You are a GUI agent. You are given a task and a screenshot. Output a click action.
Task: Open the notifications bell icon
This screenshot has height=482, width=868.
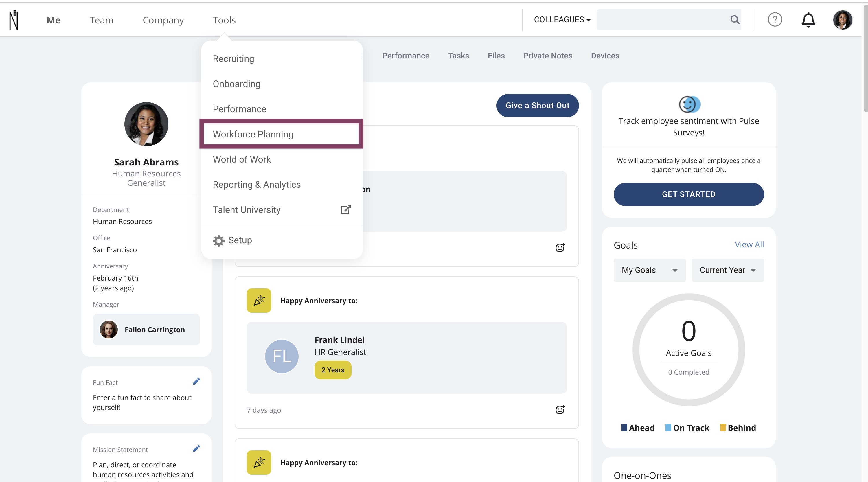(x=808, y=20)
